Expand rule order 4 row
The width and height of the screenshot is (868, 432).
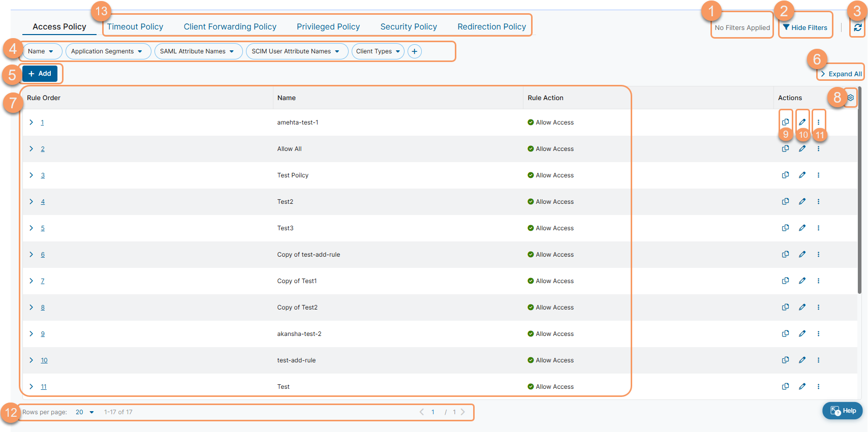tap(31, 202)
